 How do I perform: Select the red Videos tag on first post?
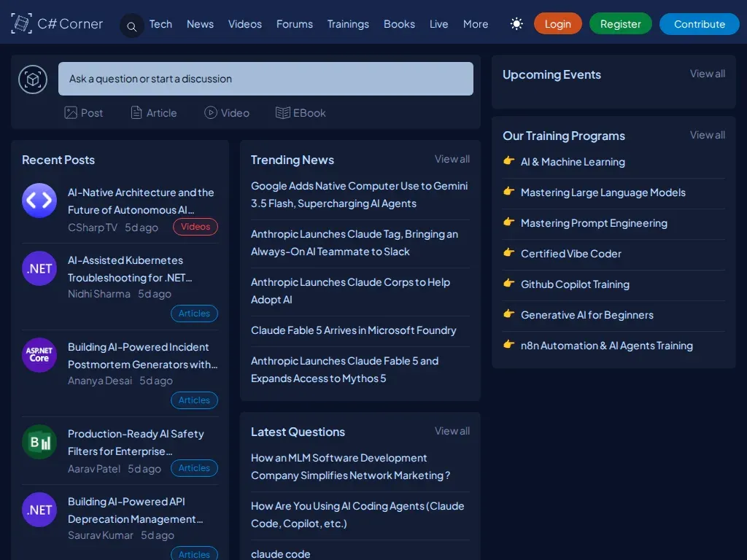click(x=196, y=227)
